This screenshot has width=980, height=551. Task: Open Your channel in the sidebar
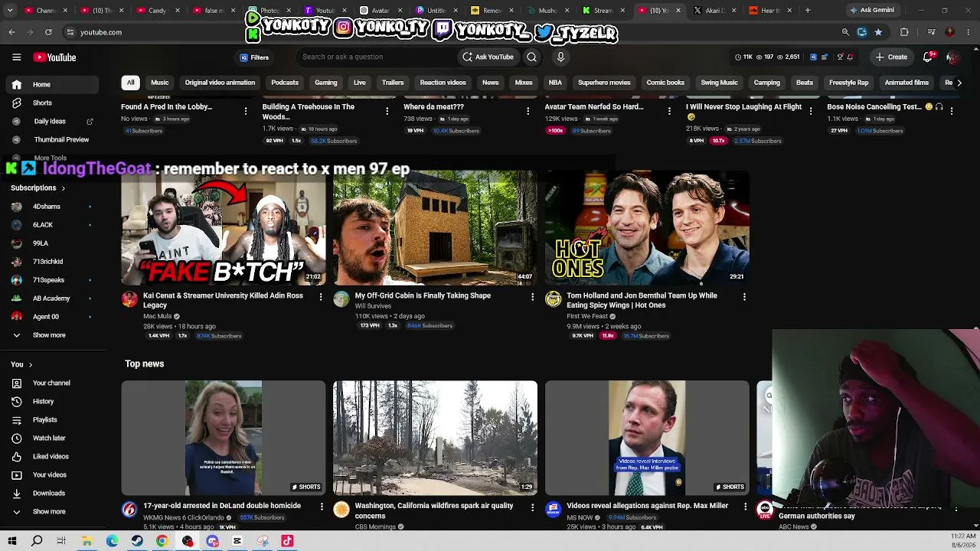(x=51, y=383)
